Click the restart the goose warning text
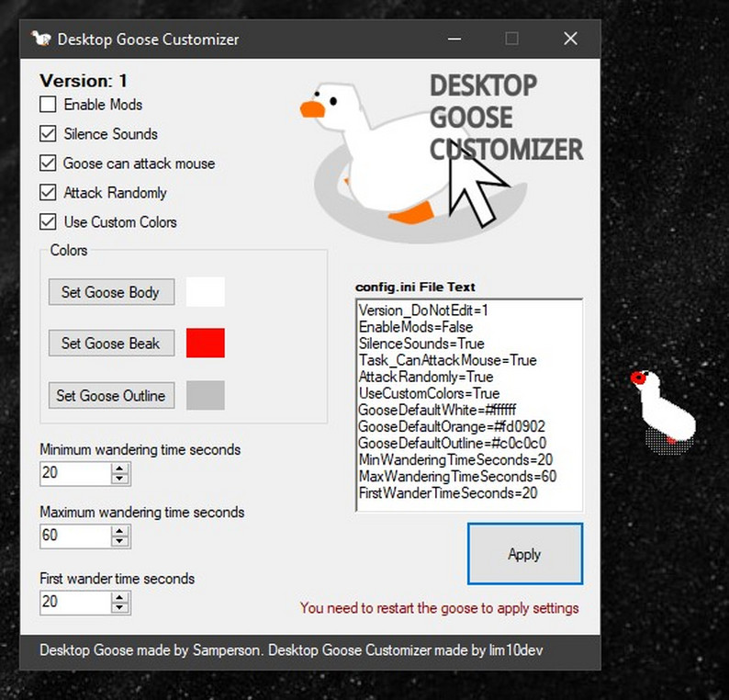 pos(440,608)
